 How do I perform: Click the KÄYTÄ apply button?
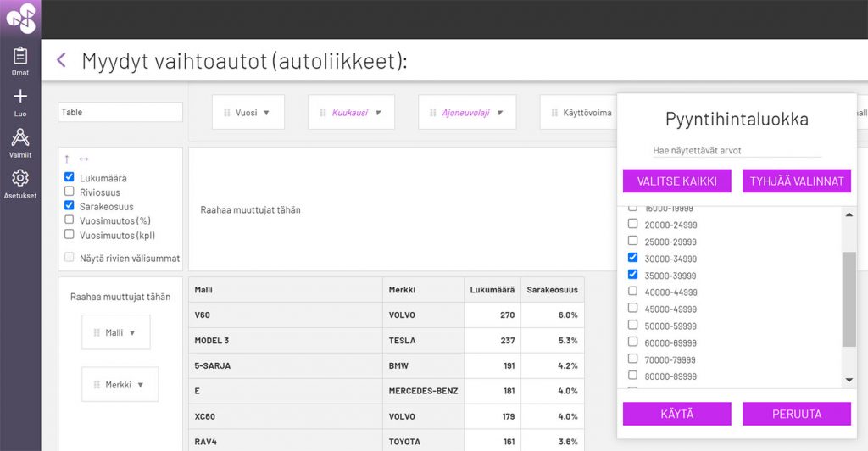(x=676, y=414)
